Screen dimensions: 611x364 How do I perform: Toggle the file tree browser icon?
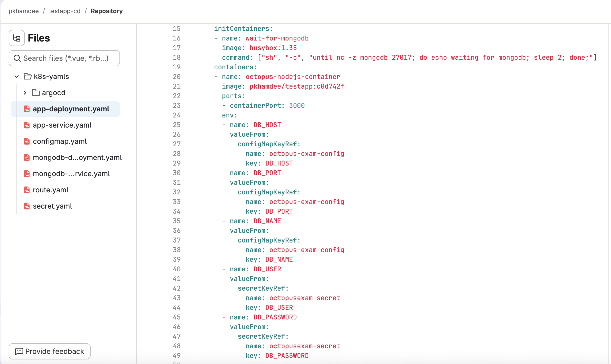tap(17, 38)
